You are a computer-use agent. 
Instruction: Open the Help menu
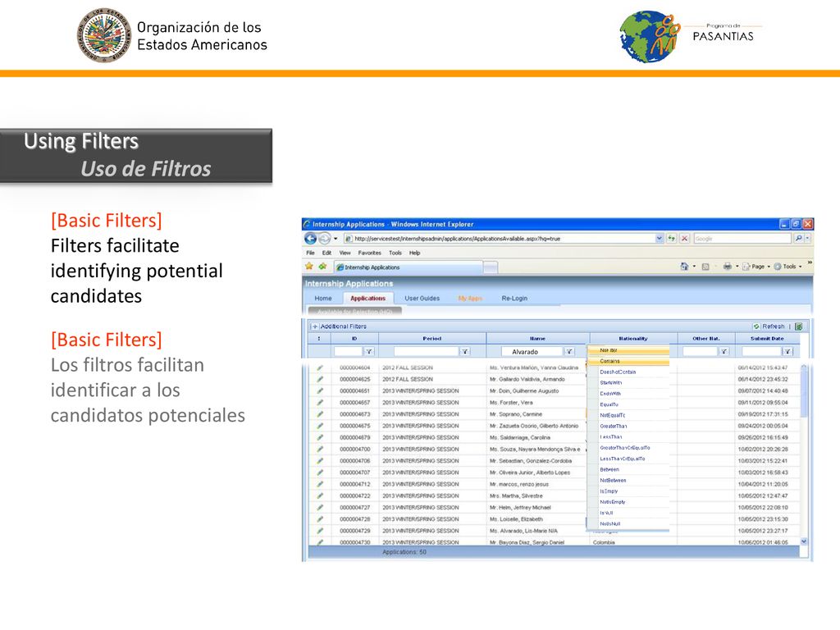(414, 253)
